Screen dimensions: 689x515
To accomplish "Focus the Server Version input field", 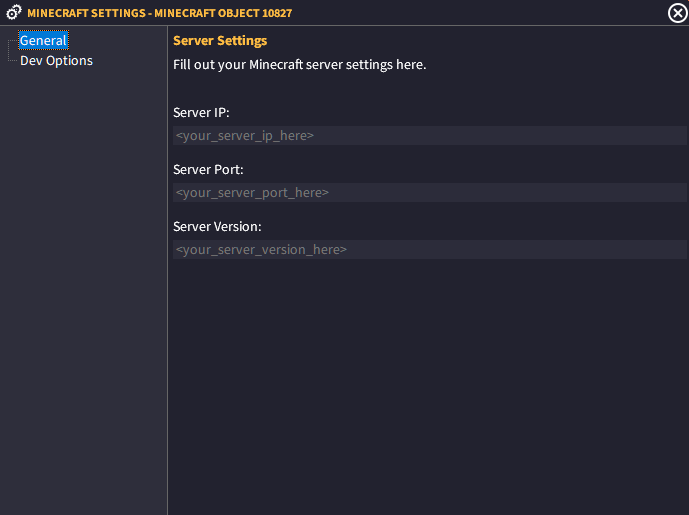I will coord(429,250).
